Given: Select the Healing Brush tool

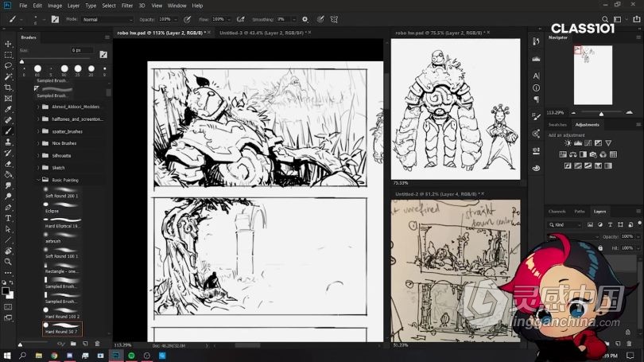Looking at the screenshot, I should 8,120.
